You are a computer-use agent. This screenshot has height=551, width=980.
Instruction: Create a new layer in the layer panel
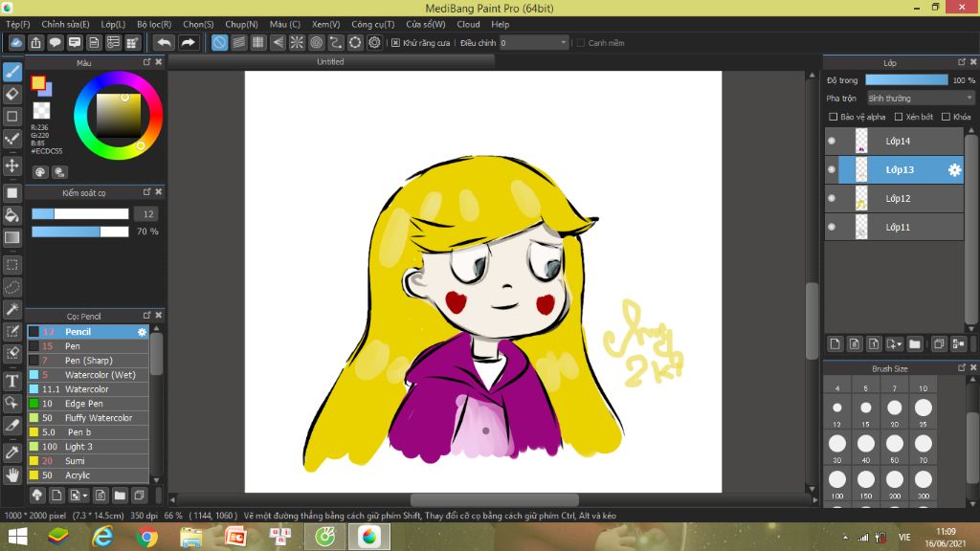pyautogui.click(x=835, y=344)
